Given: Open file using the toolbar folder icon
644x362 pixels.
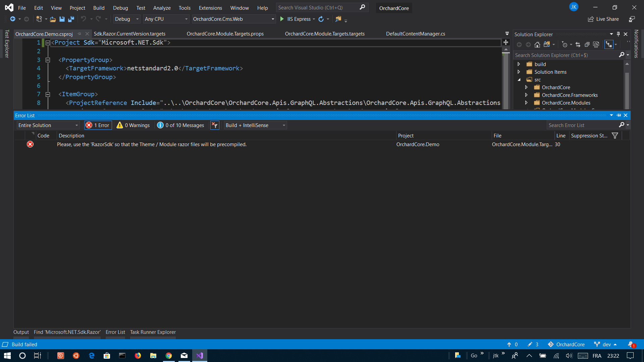Looking at the screenshot, I should [53, 19].
